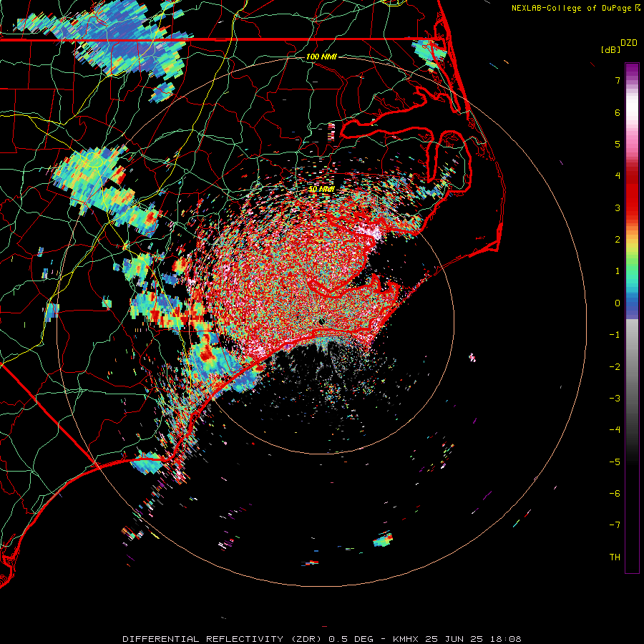The height and width of the screenshot is (644, 644).
Task: Click the Differential Reflectivity caption at bottom
Action: coord(322,639)
